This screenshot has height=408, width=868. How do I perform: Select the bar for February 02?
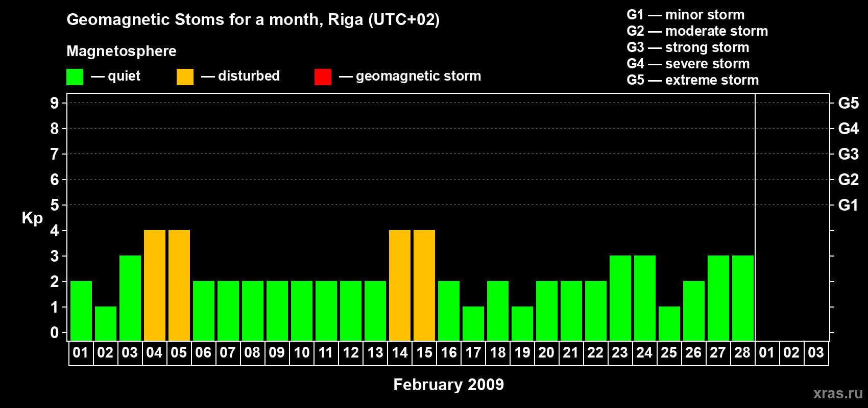click(x=106, y=323)
